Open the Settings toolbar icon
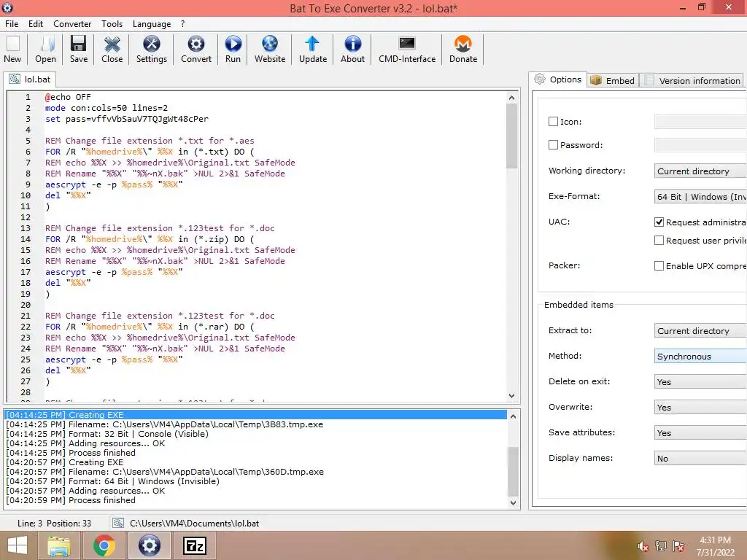Screen dimensions: 747x560 [152, 50]
